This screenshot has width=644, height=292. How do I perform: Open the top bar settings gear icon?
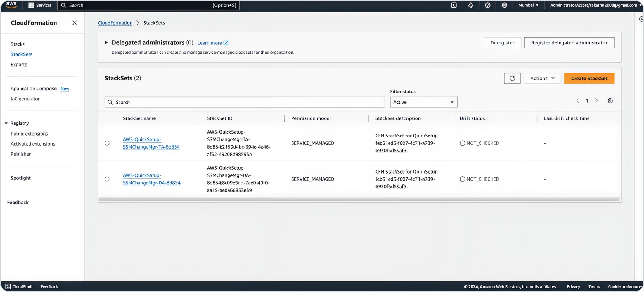[x=504, y=5]
